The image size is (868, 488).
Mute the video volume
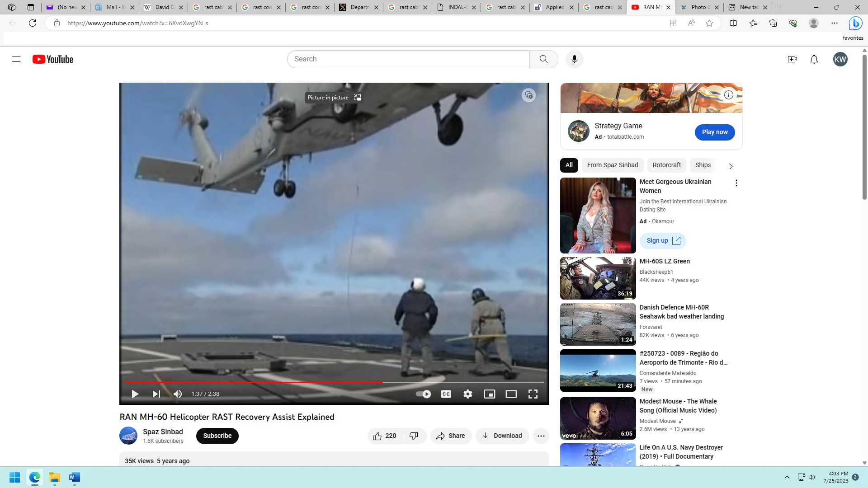pos(178,394)
